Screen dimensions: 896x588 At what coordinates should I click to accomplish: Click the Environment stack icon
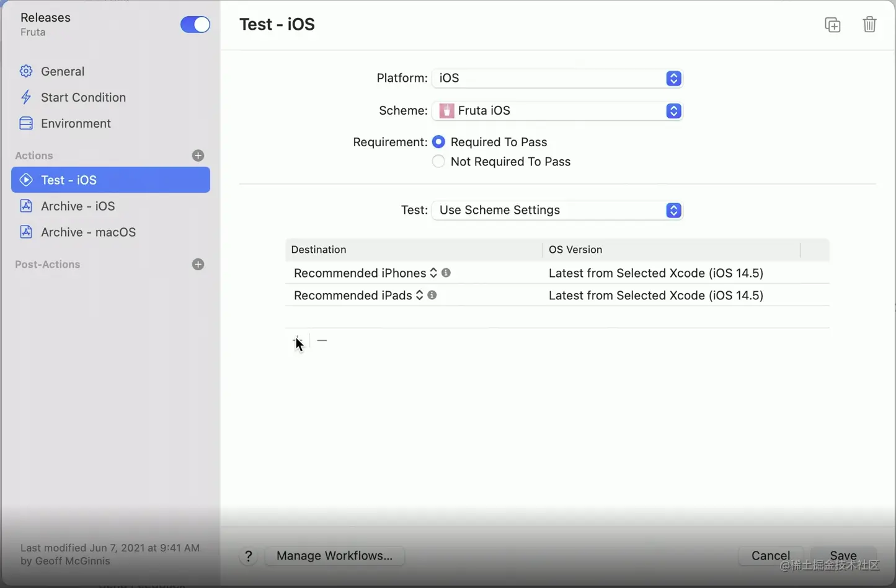point(26,123)
